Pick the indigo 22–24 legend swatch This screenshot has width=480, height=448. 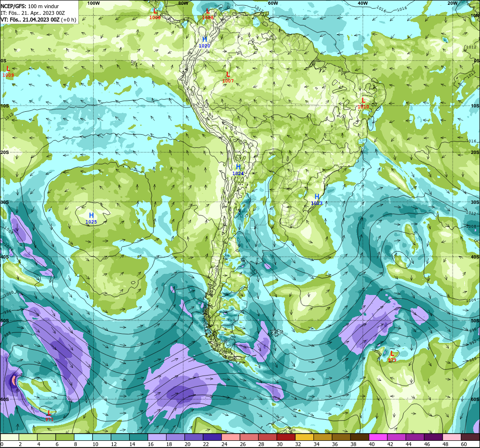212,437
